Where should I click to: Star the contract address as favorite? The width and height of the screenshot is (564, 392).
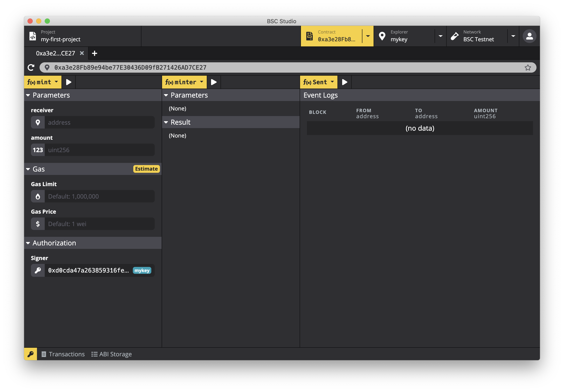pyautogui.click(x=528, y=67)
